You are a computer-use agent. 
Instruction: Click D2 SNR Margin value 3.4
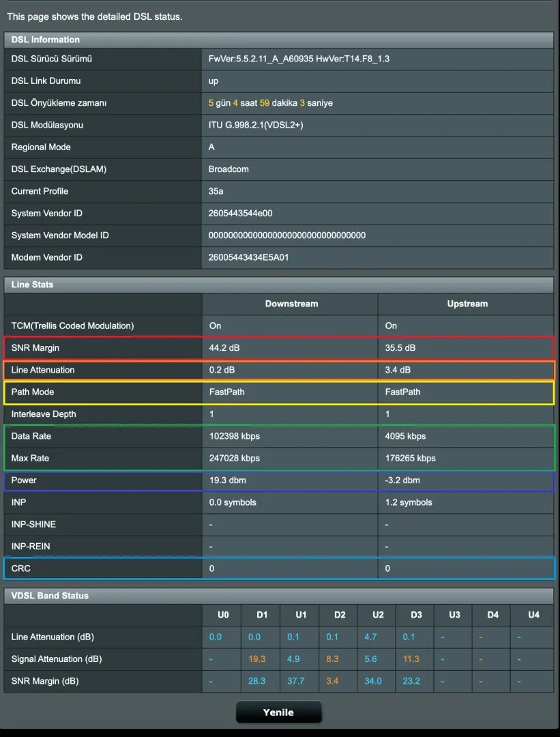click(x=332, y=681)
